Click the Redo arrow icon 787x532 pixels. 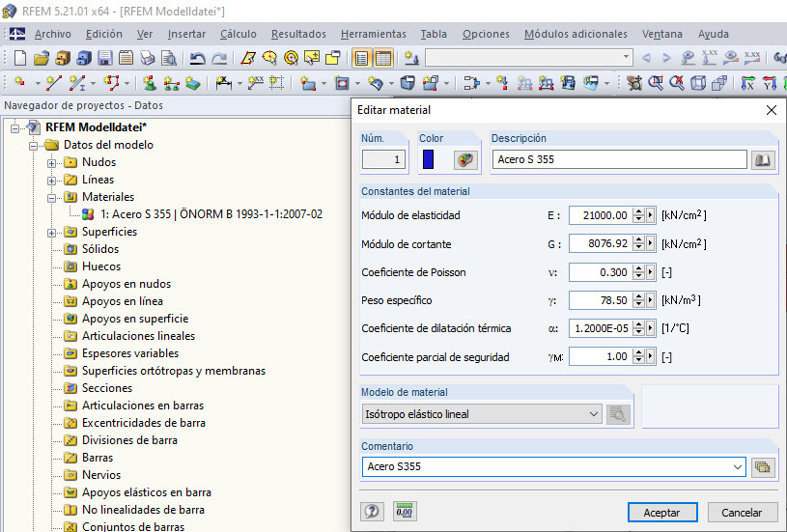[x=219, y=59]
